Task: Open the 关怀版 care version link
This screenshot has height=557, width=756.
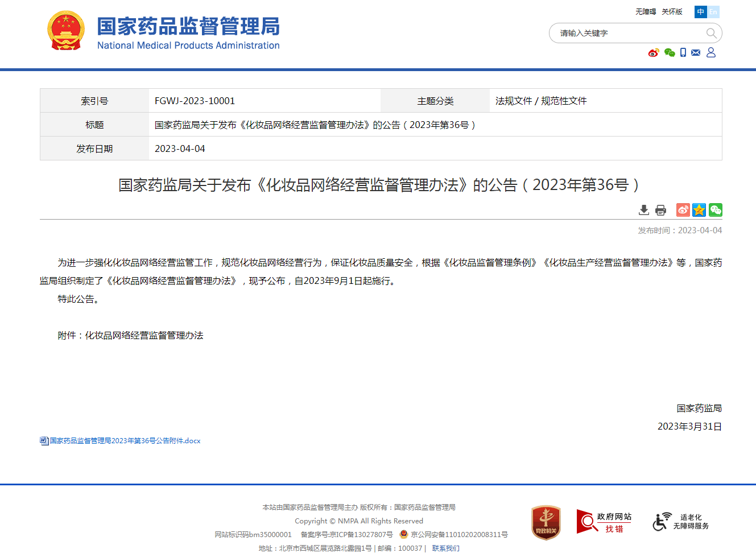Action: [x=672, y=11]
